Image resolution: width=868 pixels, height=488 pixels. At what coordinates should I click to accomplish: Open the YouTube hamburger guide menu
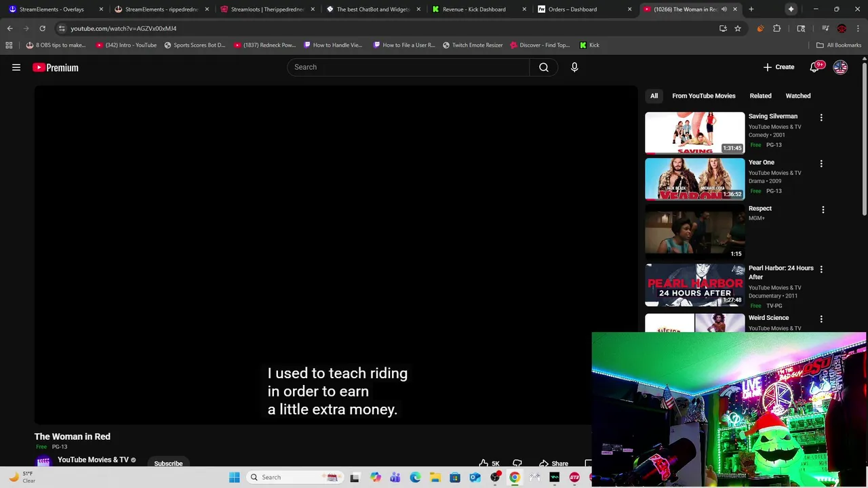16,67
